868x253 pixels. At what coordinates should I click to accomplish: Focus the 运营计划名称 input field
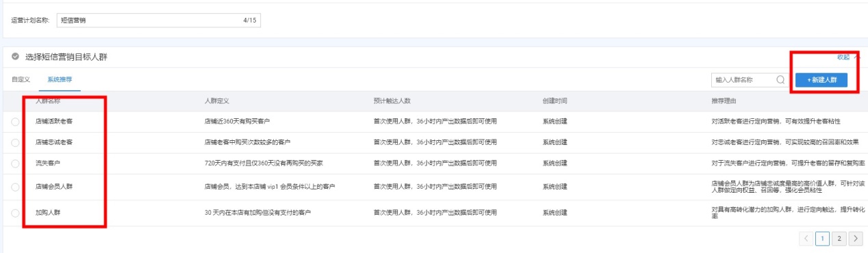click(159, 20)
